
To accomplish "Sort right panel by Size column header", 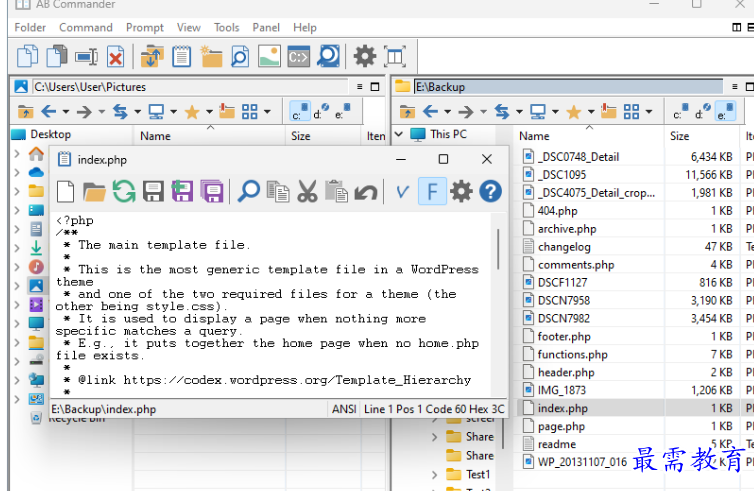I will point(702,136).
